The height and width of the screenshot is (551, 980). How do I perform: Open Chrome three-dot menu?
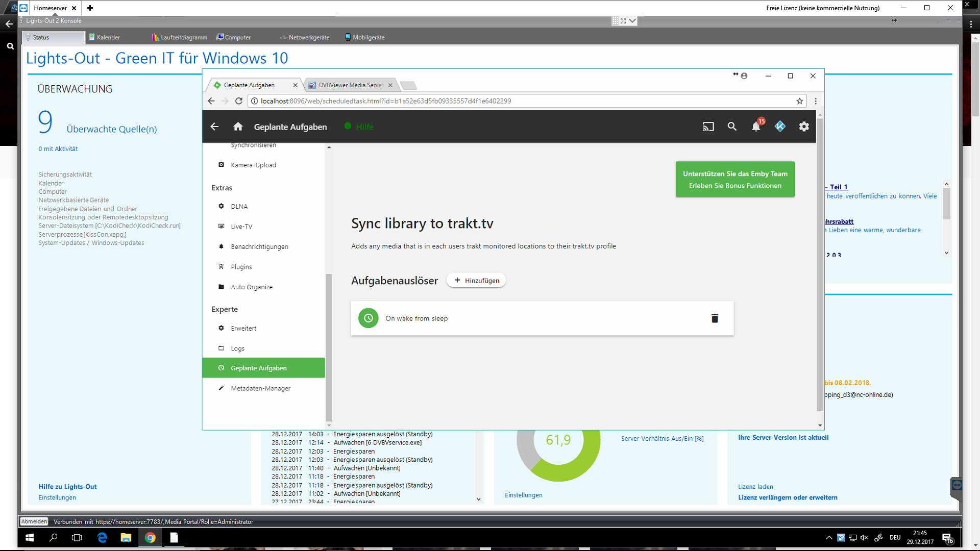click(x=816, y=101)
